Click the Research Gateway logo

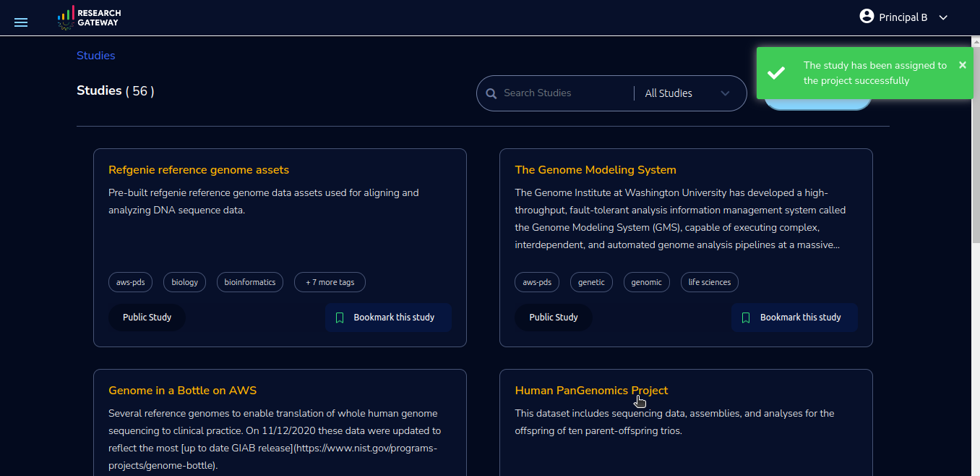89,18
